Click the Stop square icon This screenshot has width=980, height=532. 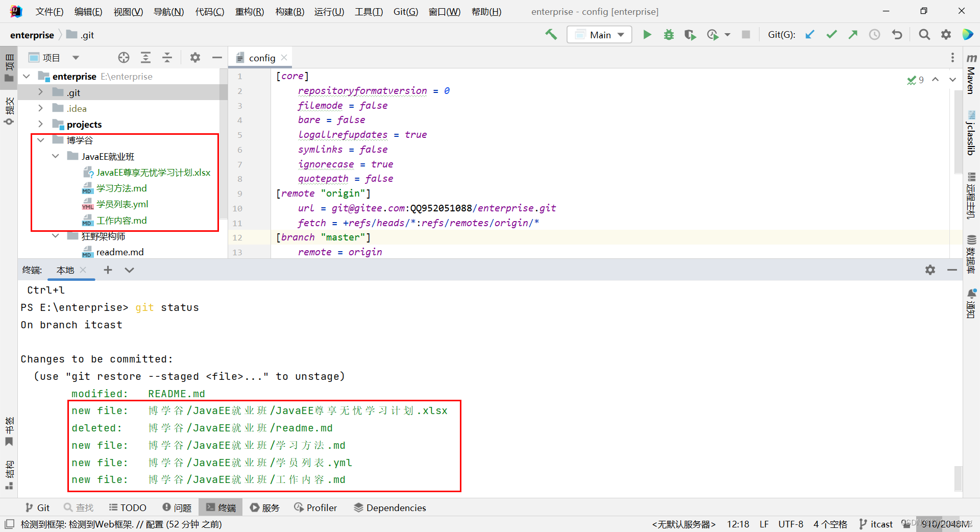click(x=746, y=35)
